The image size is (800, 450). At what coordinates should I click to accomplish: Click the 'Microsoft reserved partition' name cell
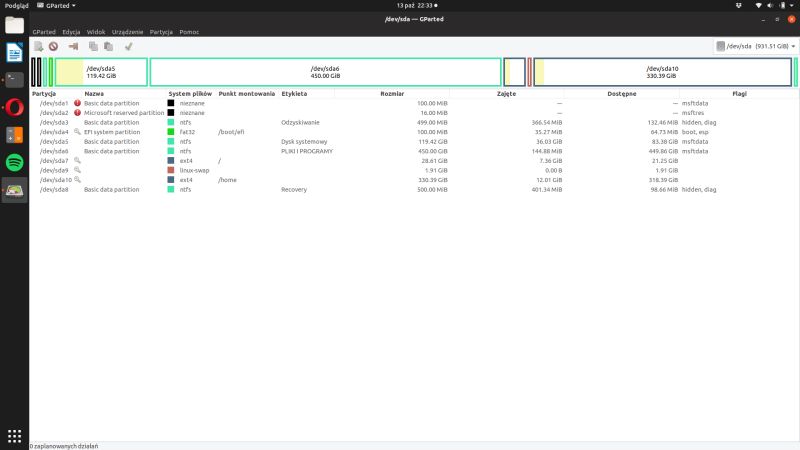pos(124,113)
